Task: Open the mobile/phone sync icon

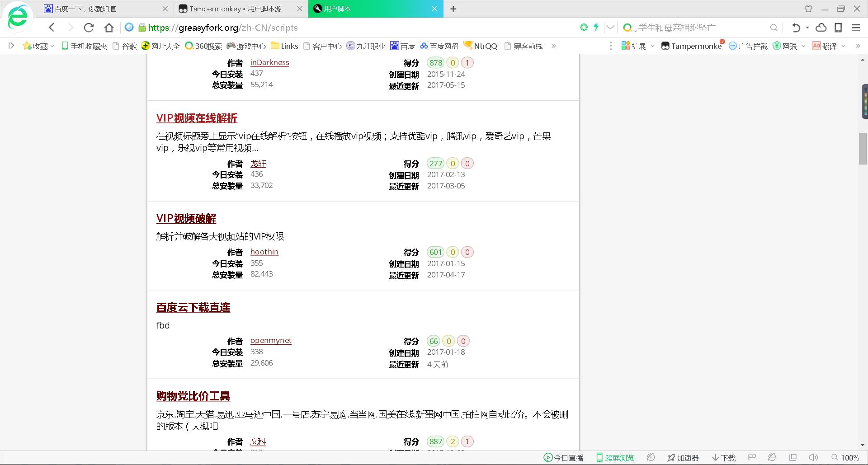Action: 839,28
